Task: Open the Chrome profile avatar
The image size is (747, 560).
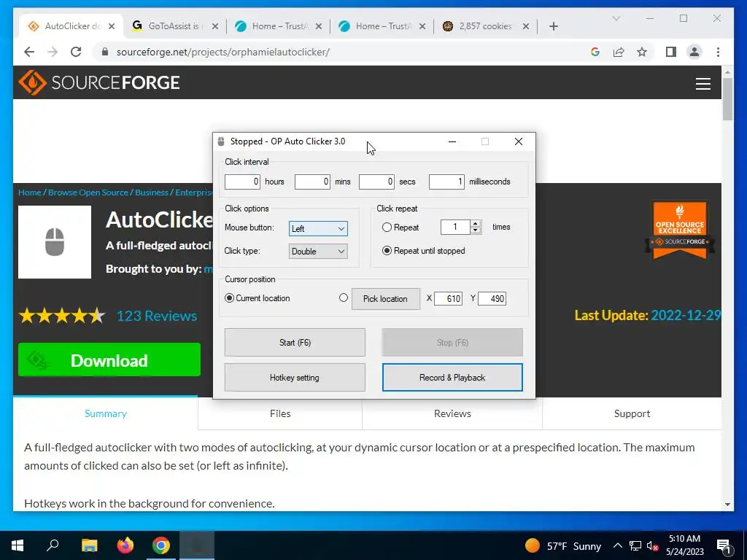Action: [x=694, y=52]
